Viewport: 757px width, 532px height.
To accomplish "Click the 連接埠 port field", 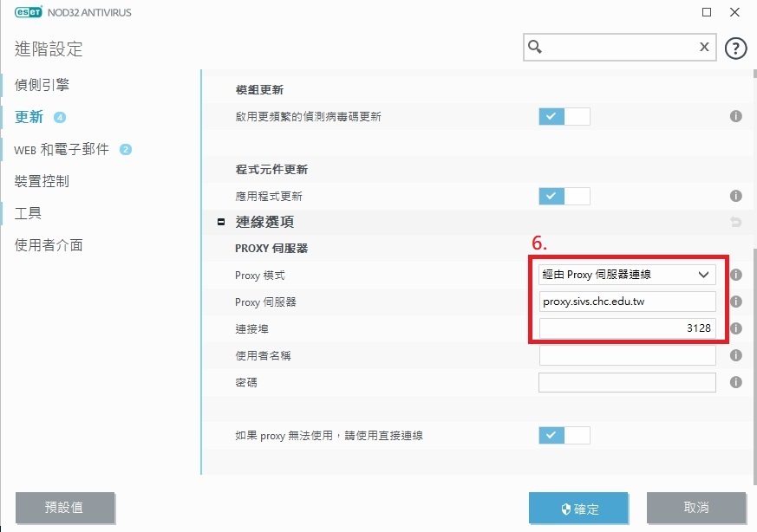I will point(627,328).
